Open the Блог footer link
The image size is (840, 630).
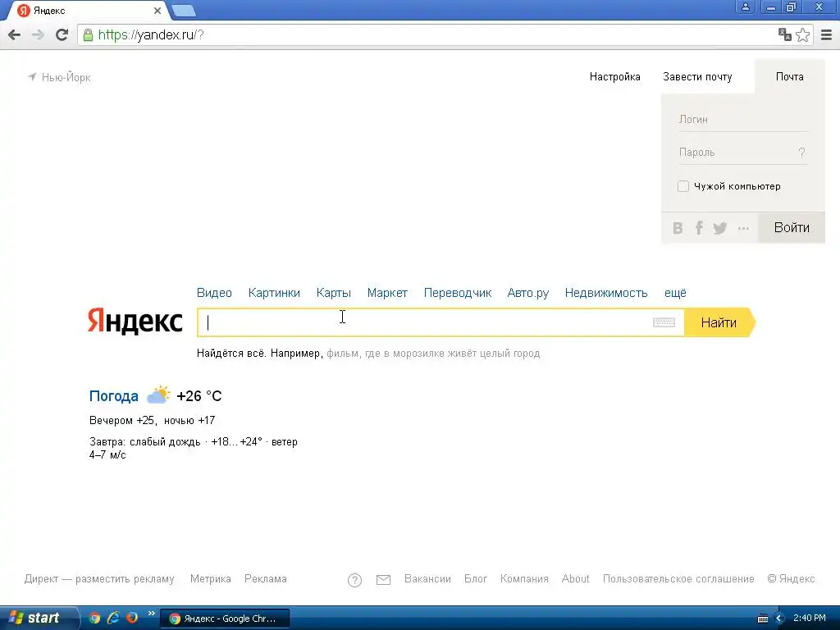[x=476, y=579]
